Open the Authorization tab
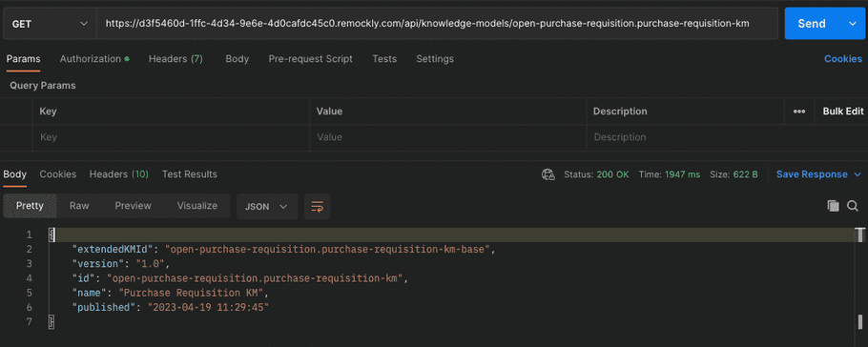This screenshot has height=347, width=868. 94,59
